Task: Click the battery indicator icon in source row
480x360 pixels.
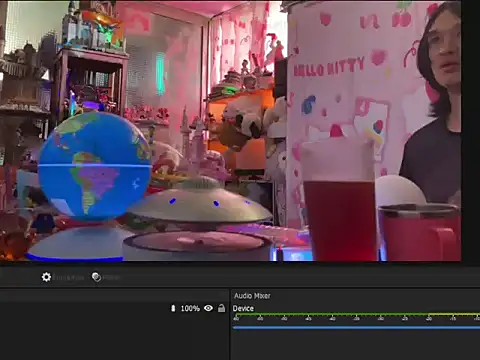Action: coord(173,308)
